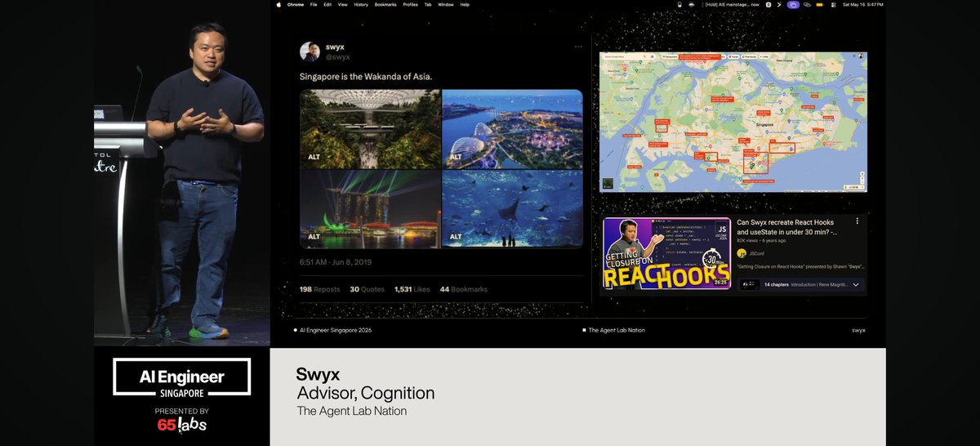Viewport: 980px width, 446px height.
Task: Open the Can Swyx recreate React Hooks title
Action: [786, 227]
